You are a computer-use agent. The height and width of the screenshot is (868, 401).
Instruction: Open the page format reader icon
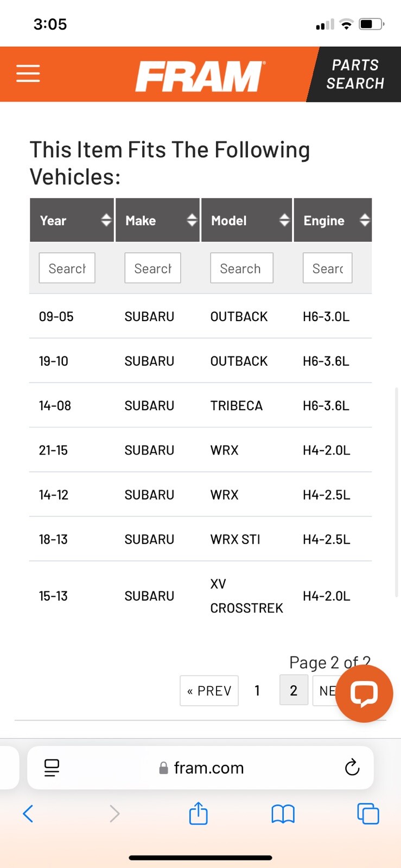pos(52,768)
